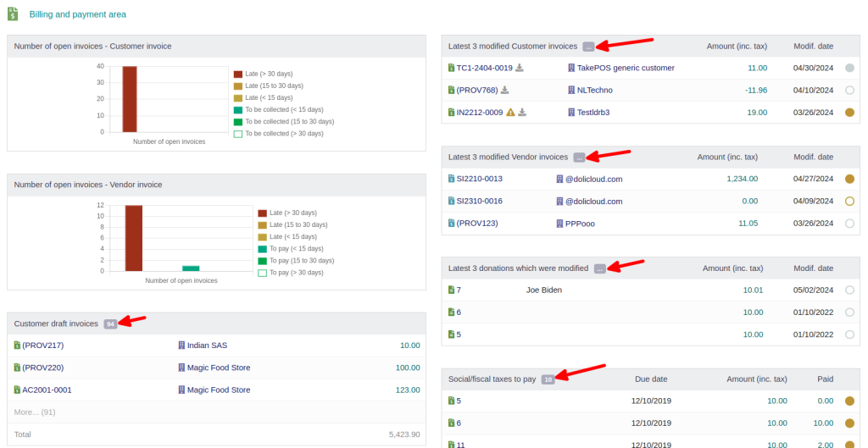Open the 94 customer draft invoices badge

click(110, 324)
